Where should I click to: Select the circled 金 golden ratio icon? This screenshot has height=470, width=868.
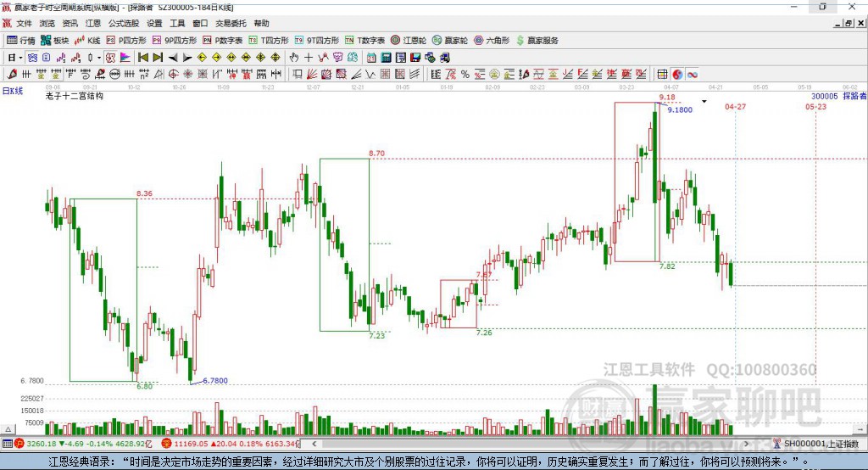pyautogui.click(x=494, y=75)
